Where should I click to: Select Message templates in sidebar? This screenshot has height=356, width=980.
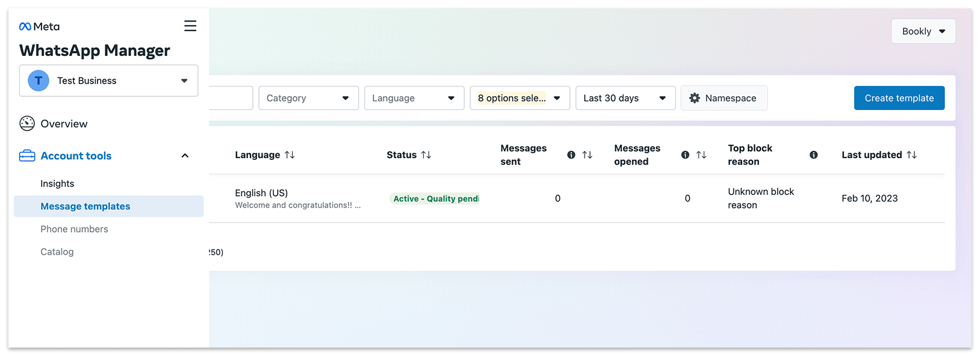click(x=108, y=206)
